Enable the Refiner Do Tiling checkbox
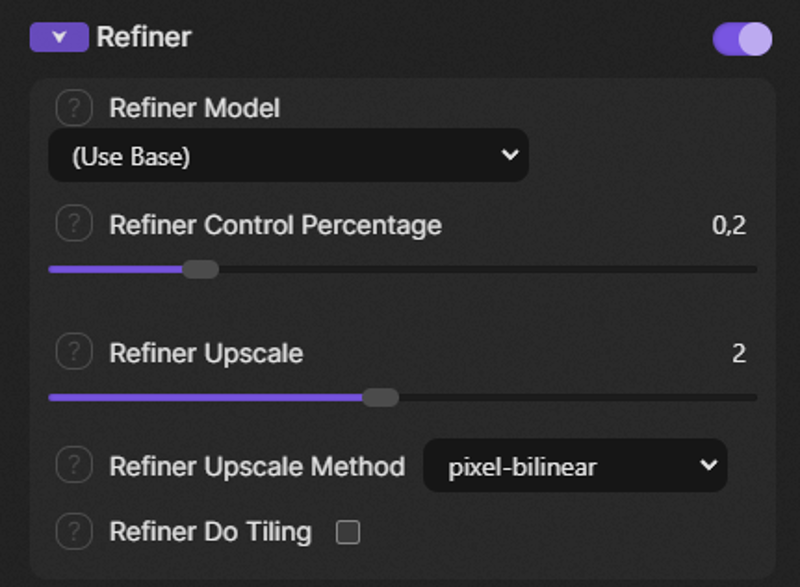800x587 pixels. tap(347, 532)
